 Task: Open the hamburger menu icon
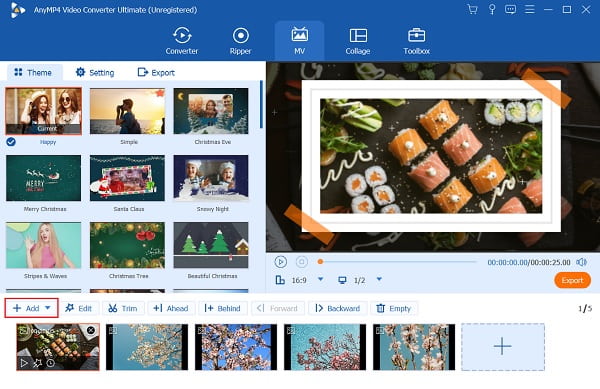pyautogui.click(x=530, y=10)
